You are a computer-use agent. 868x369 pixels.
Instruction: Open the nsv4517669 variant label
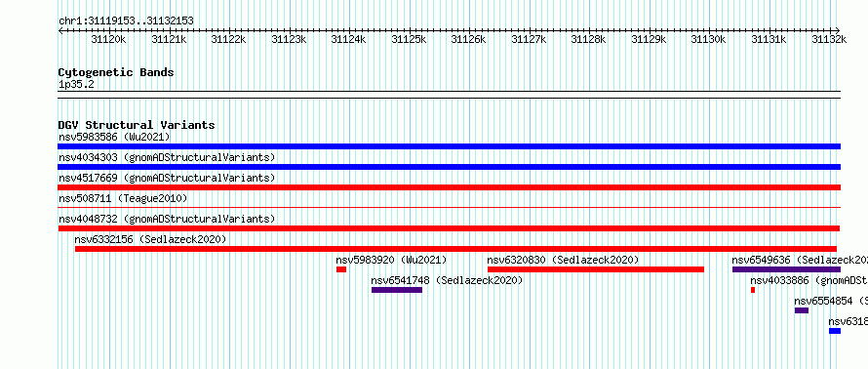click(x=167, y=178)
